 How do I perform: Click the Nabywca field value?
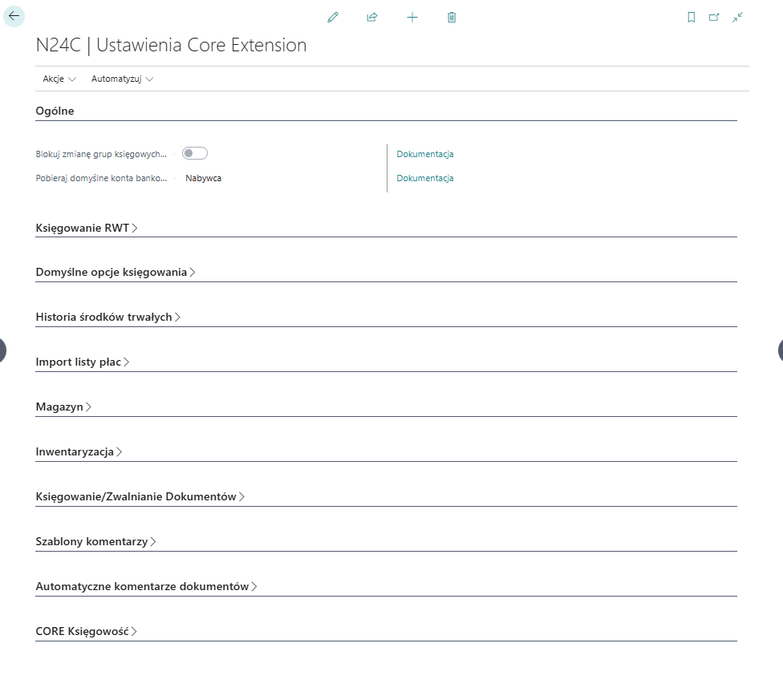[x=204, y=178]
